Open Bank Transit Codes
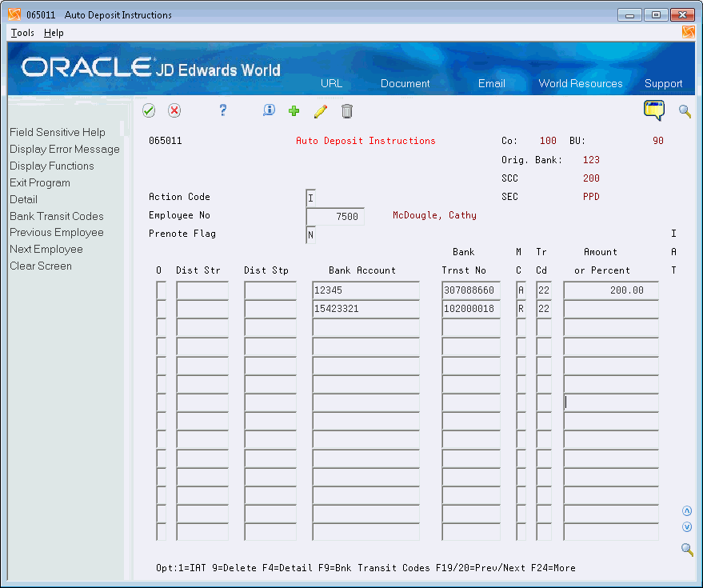 click(57, 216)
